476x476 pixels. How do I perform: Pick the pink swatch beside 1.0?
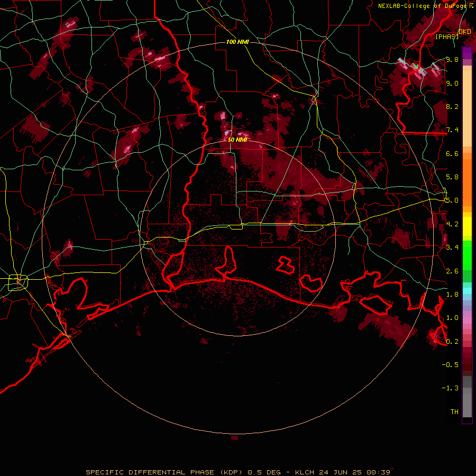point(467,320)
